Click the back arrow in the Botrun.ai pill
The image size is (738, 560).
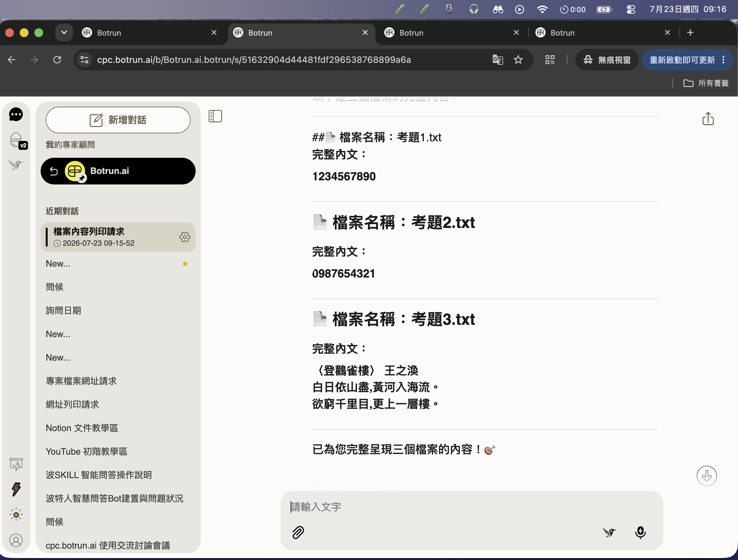point(53,171)
